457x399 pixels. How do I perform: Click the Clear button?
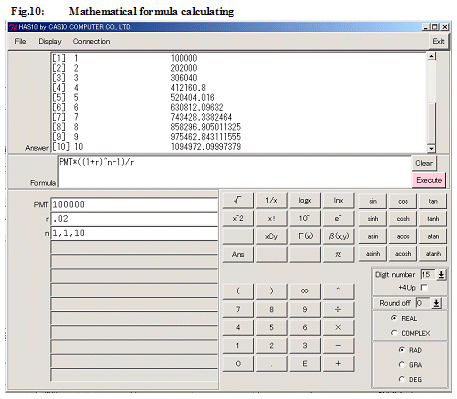tap(424, 163)
